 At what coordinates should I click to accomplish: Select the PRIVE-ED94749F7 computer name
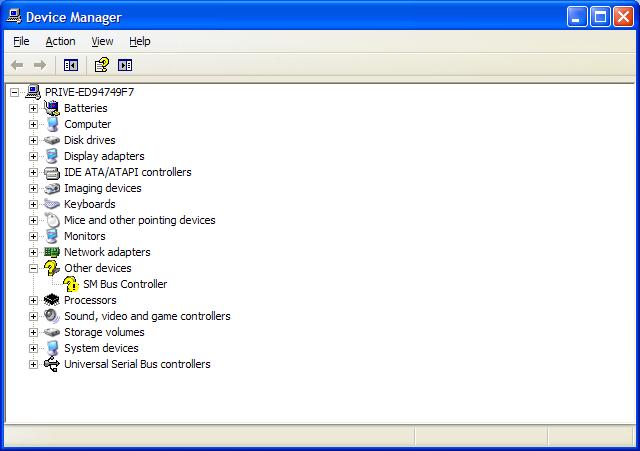pyautogui.click(x=89, y=92)
